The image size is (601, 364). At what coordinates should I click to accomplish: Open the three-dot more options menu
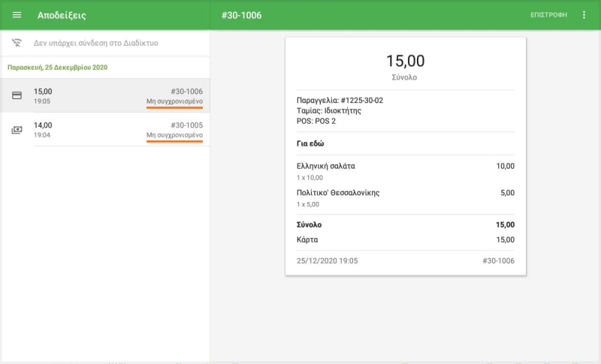584,15
